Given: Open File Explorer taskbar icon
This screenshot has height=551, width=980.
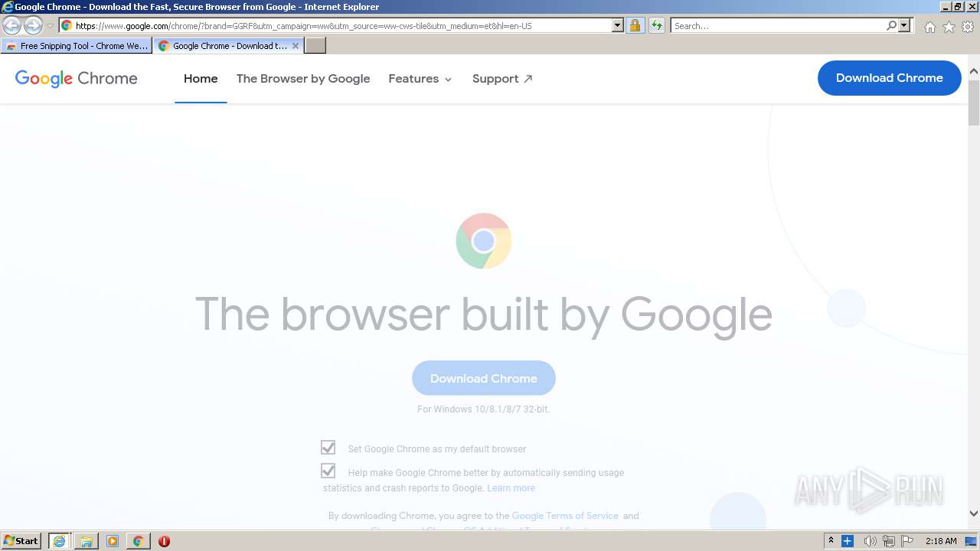Looking at the screenshot, I should (x=86, y=541).
